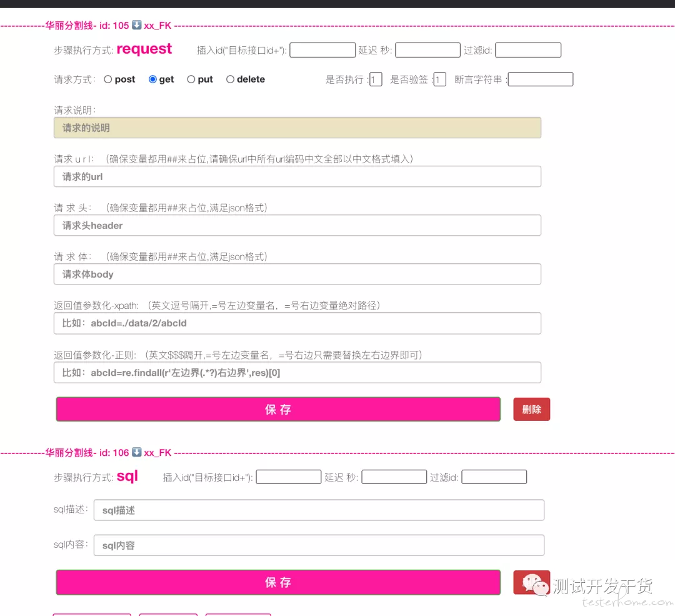675x616 pixels.
Task: Click the 请求说明: label
Action: click(x=75, y=110)
